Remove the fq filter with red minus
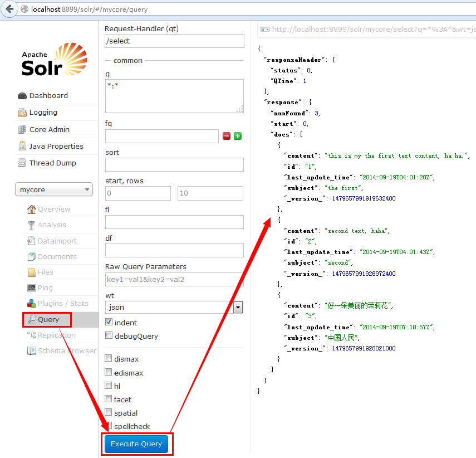Viewport: 476px width, 458px height. (x=227, y=135)
